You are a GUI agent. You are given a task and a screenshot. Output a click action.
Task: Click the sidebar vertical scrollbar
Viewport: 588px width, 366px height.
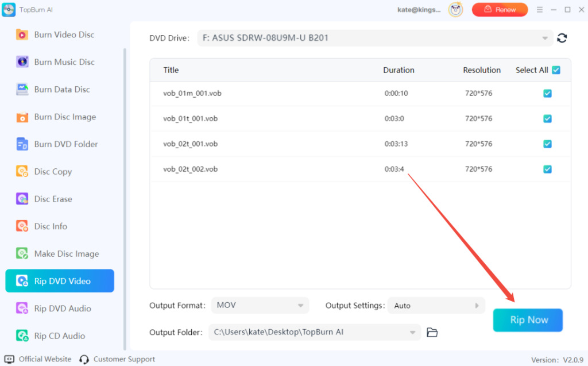coord(125,195)
